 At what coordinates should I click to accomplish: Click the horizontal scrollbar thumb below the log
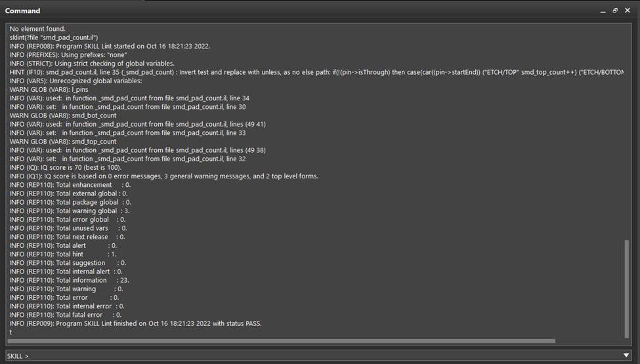click(x=281, y=341)
